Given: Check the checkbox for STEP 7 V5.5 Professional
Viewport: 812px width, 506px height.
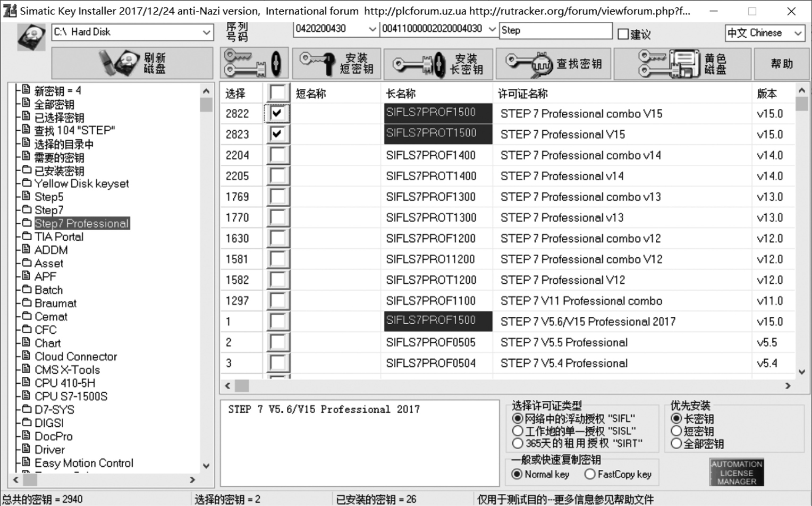Looking at the screenshot, I should tap(278, 342).
